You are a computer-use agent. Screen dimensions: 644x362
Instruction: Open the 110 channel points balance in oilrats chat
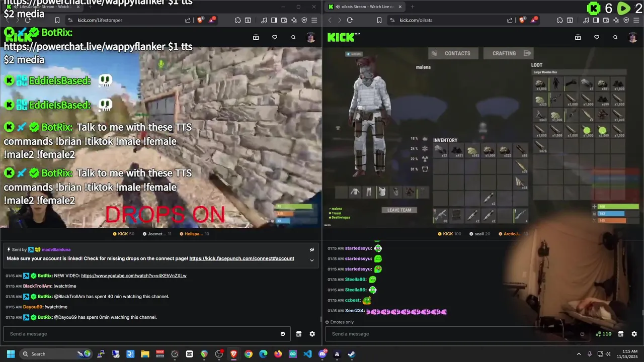(604, 334)
